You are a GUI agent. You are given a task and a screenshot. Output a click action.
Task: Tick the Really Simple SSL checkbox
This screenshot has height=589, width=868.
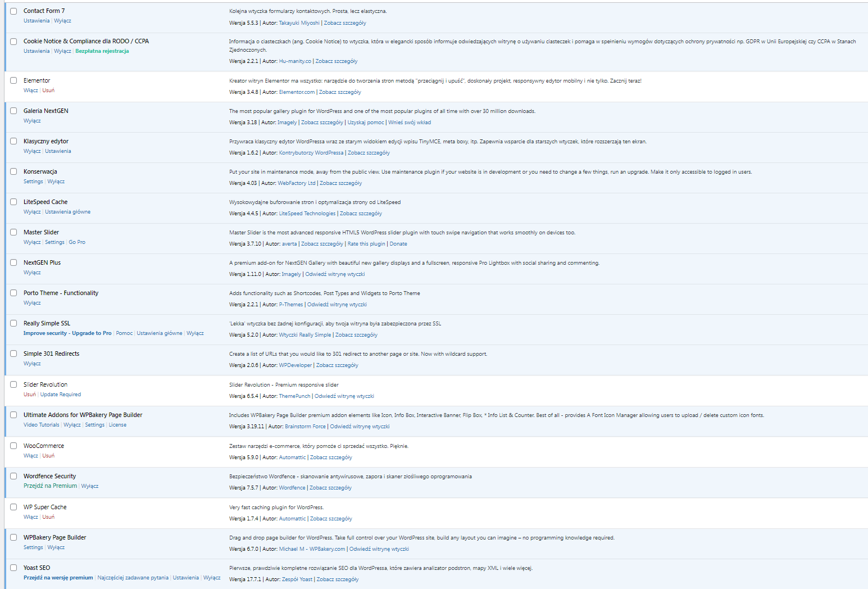[13, 323]
